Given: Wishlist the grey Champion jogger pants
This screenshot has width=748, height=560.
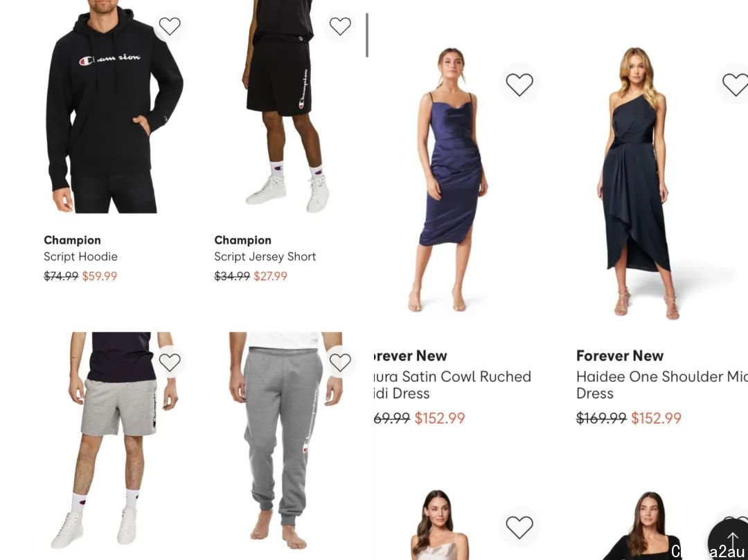Looking at the screenshot, I should pos(340,362).
